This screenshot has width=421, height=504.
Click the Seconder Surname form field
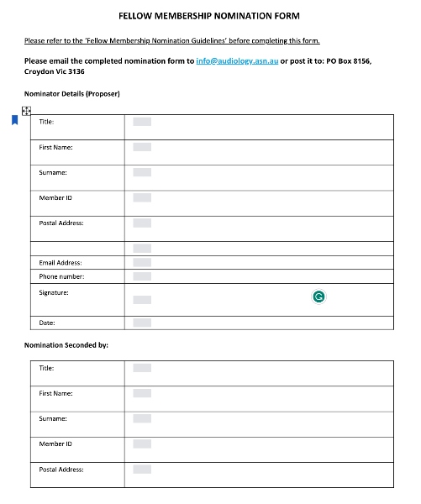tap(142, 418)
